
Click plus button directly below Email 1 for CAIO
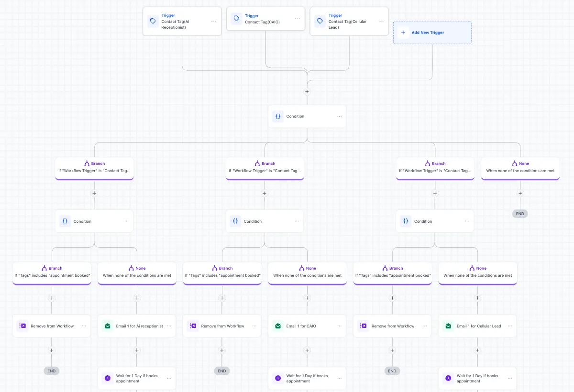click(x=307, y=350)
